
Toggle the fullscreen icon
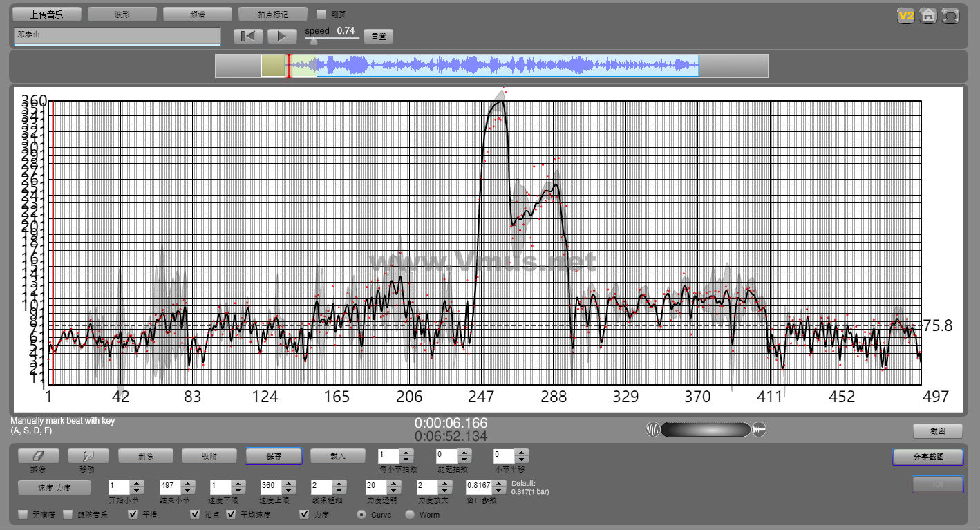coord(951,15)
